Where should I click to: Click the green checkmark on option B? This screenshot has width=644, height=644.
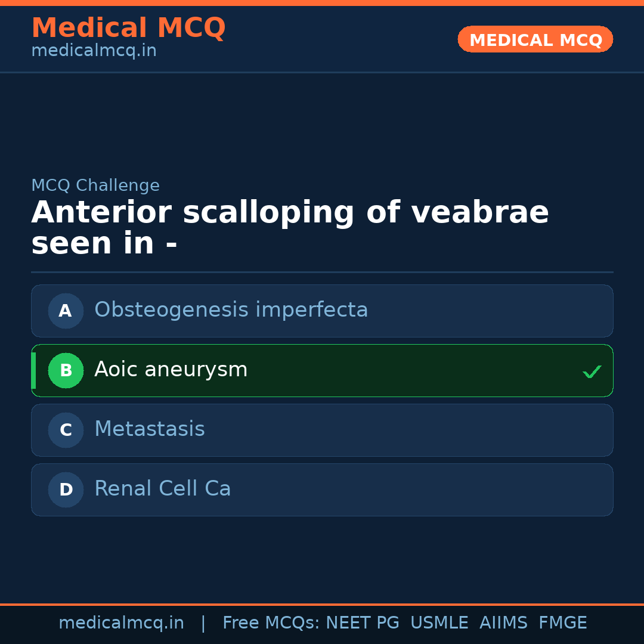coord(592,371)
